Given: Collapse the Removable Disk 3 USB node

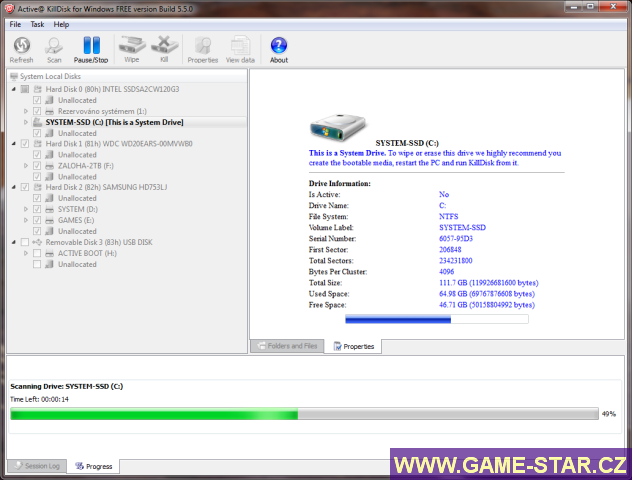Looking at the screenshot, I should [x=14, y=242].
